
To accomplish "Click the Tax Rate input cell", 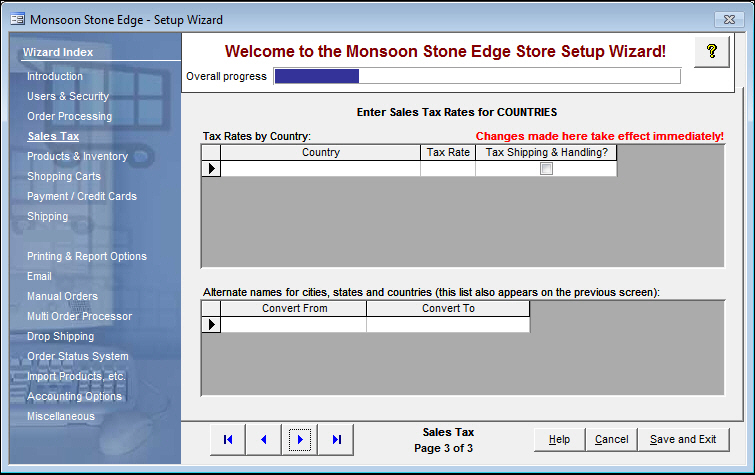I will [x=447, y=169].
